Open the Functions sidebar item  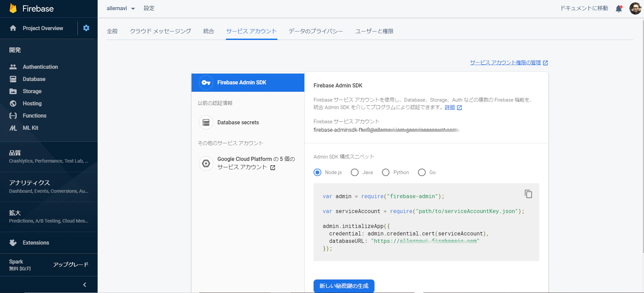(x=49, y=116)
